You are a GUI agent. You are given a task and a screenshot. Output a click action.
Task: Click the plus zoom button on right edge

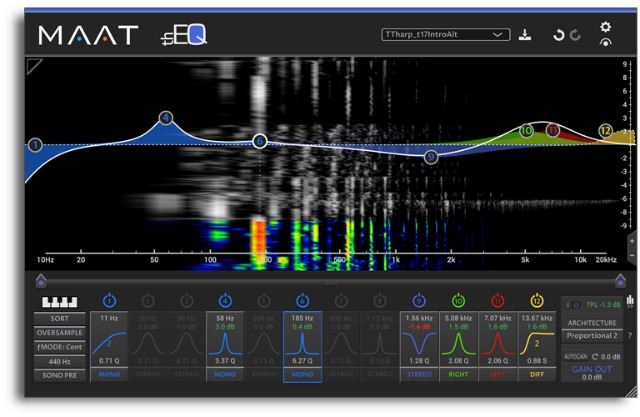pos(632,242)
